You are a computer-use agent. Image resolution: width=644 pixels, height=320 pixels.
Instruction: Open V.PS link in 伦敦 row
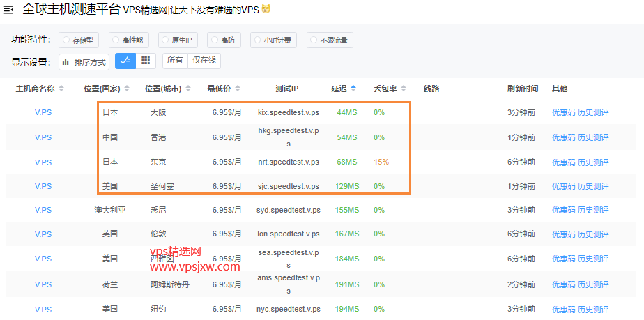[43, 234]
